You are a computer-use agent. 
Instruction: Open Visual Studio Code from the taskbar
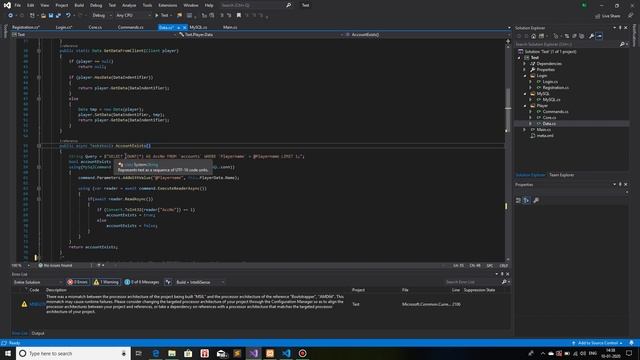pos(286,353)
